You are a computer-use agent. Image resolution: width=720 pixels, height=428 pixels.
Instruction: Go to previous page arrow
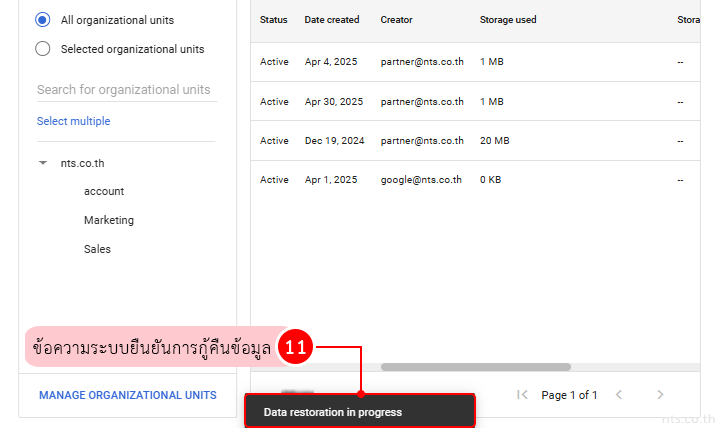(618, 395)
